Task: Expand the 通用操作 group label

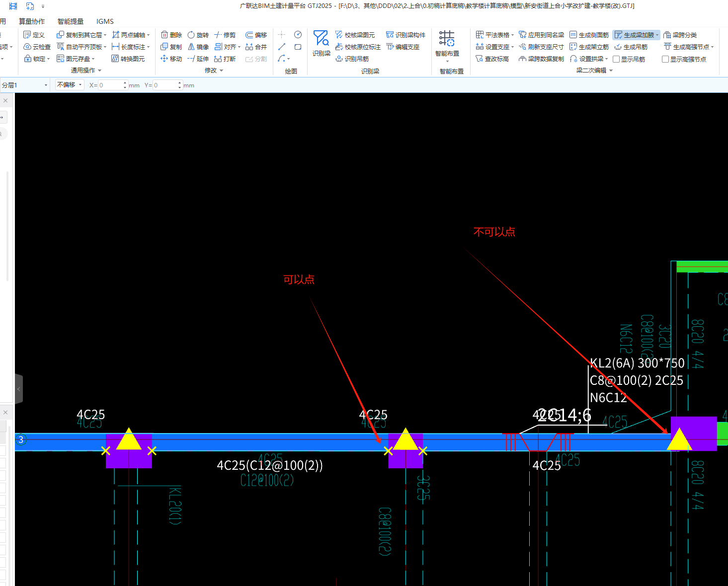Action: [86, 71]
